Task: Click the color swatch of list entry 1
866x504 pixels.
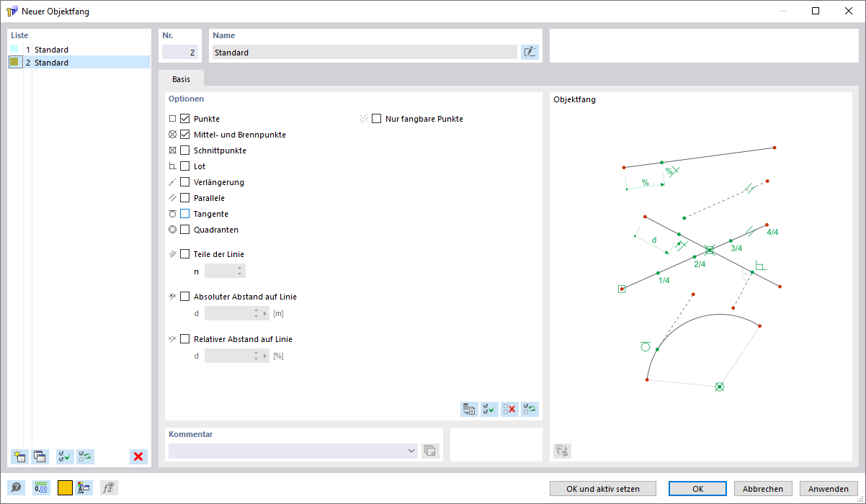Action: (x=14, y=50)
